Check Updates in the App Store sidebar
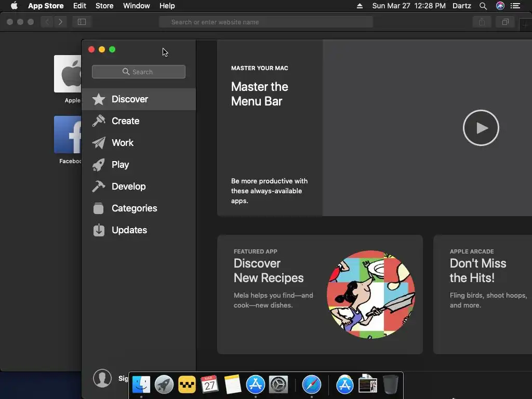 138,230
